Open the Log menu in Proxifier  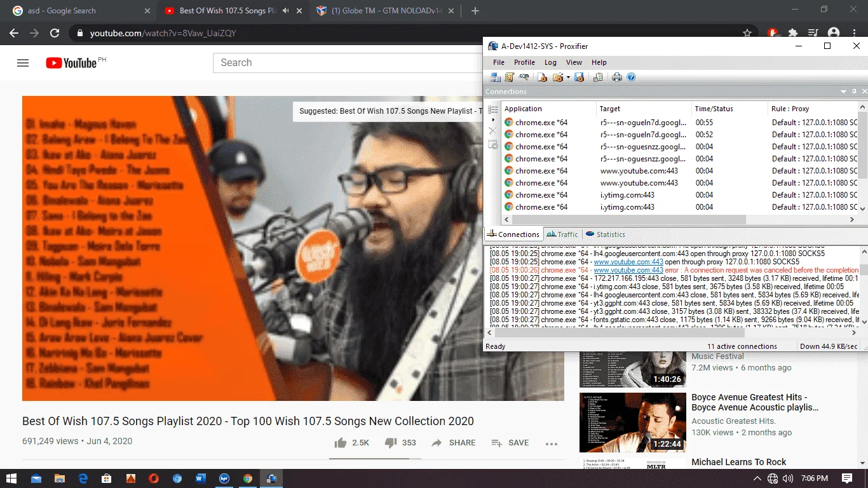point(550,62)
